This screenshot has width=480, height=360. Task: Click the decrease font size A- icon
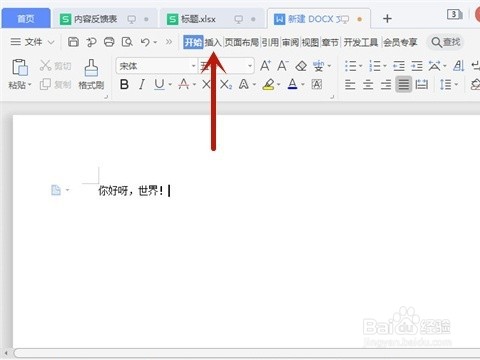[282, 66]
